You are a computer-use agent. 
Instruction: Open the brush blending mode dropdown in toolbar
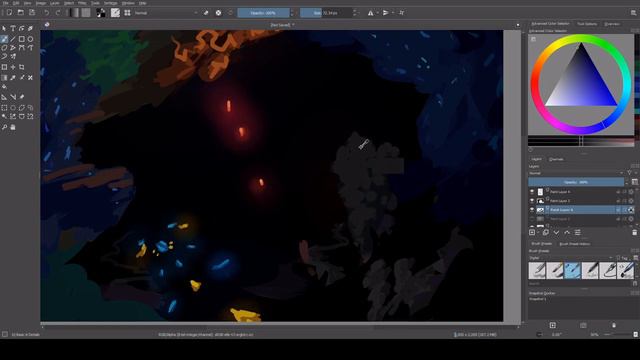tap(166, 13)
